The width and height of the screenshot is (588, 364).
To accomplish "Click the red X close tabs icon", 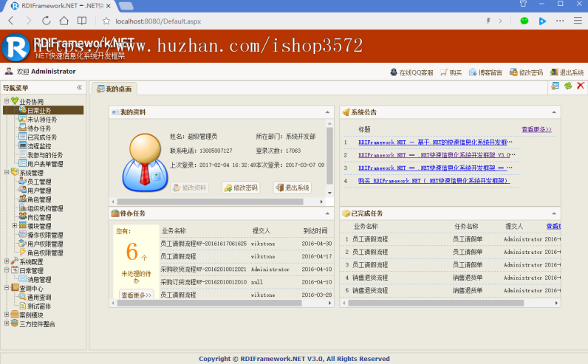I will tap(581, 86).
